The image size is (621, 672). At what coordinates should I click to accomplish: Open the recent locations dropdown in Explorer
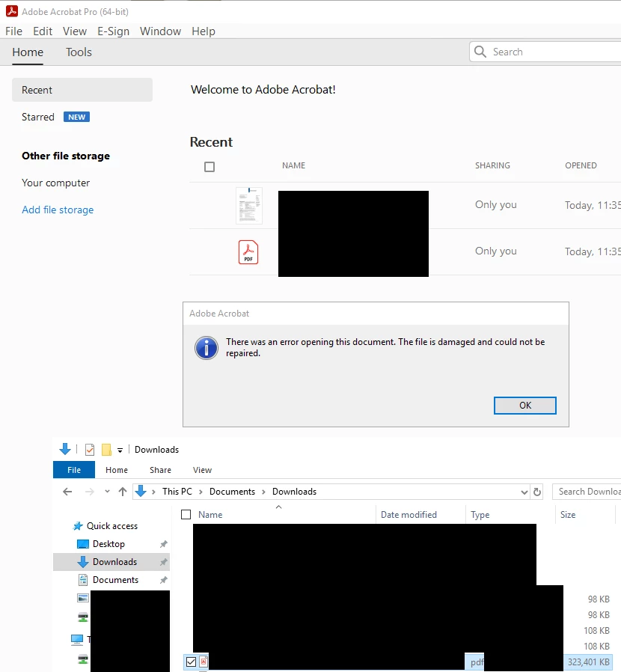coord(107,492)
